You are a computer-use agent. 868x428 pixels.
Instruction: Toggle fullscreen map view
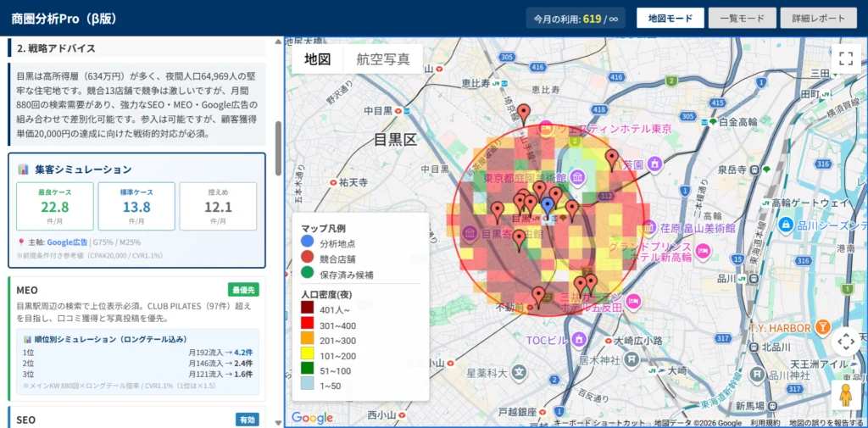pyautogui.click(x=845, y=58)
